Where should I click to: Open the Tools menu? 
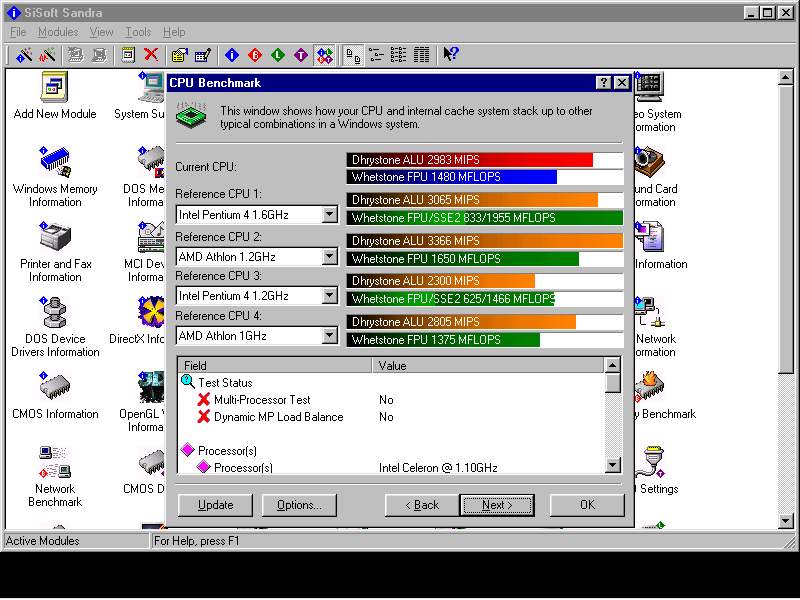click(x=138, y=32)
